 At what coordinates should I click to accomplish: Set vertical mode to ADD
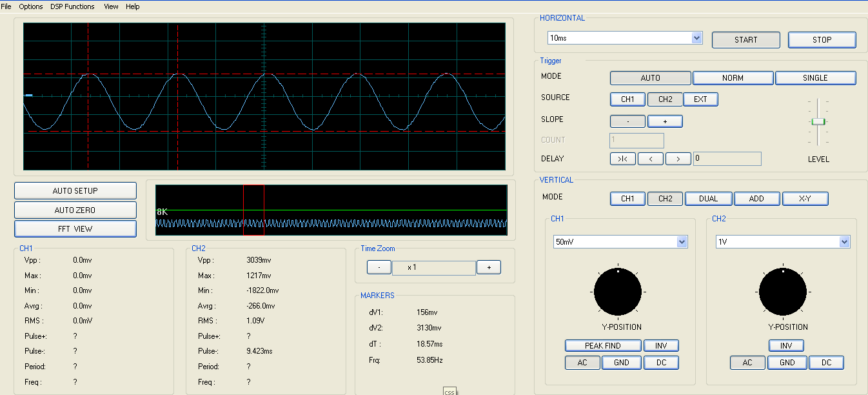tap(757, 199)
